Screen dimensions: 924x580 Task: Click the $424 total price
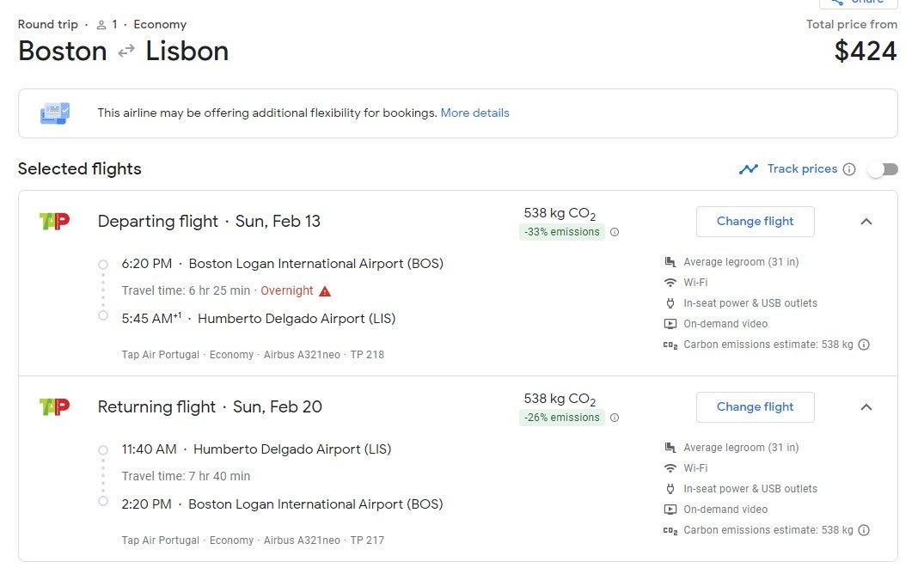(x=866, y=52)
